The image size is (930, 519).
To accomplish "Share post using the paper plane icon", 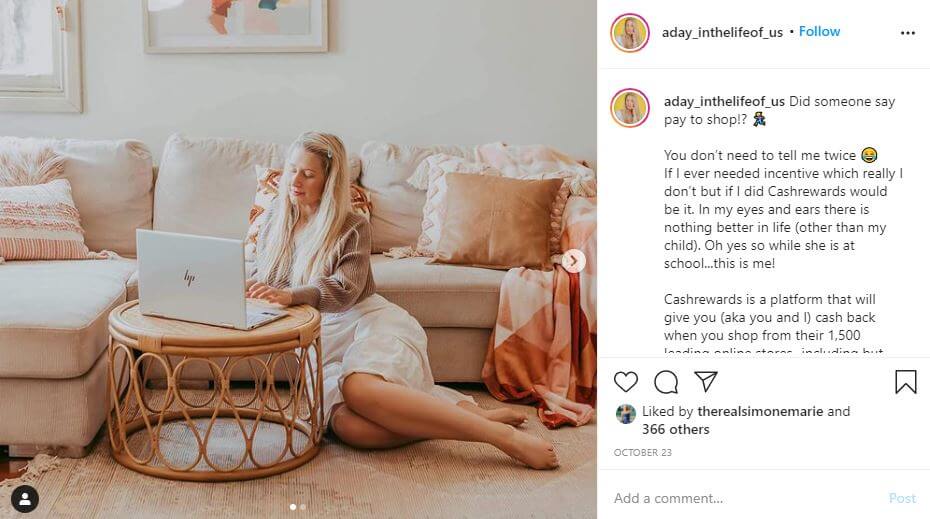I will 706,381.
